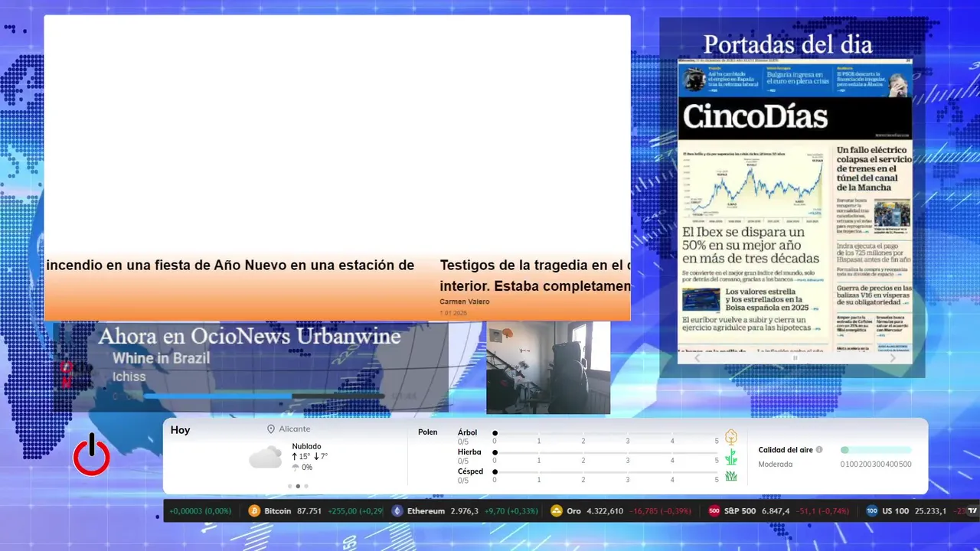The height and width of the screenshot is (551, 980).
Task: Click the Nublado condition text
Action: (306, 446)
